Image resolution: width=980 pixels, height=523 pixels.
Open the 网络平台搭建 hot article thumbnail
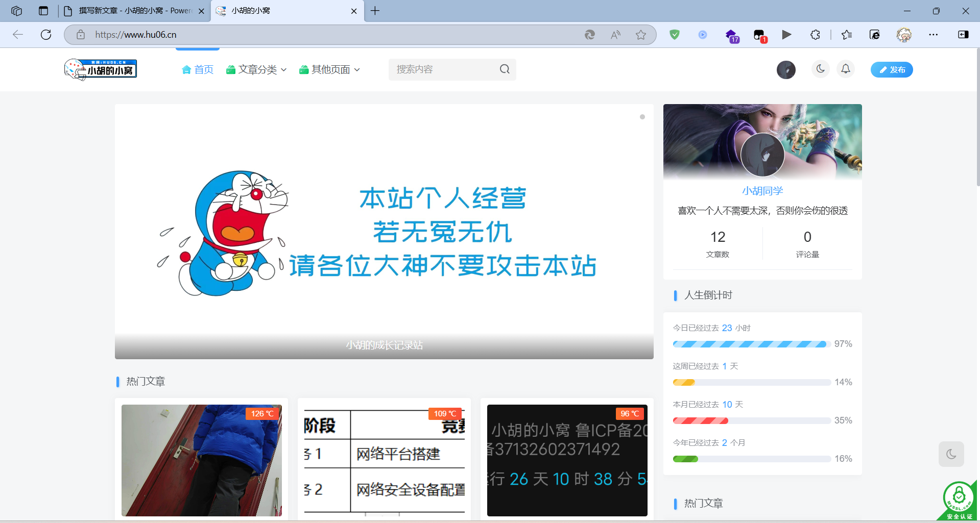[x=384, y=460]
